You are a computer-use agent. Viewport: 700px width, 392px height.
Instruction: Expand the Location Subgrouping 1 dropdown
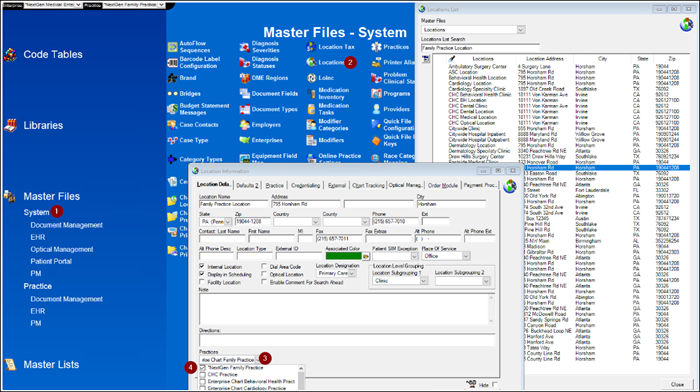point(424,281)
